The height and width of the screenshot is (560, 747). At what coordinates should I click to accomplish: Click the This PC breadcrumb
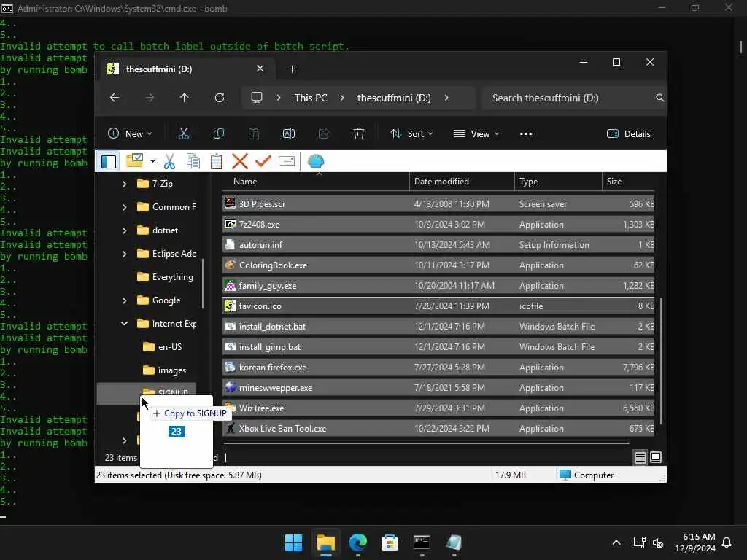click(x=311, y=98)
